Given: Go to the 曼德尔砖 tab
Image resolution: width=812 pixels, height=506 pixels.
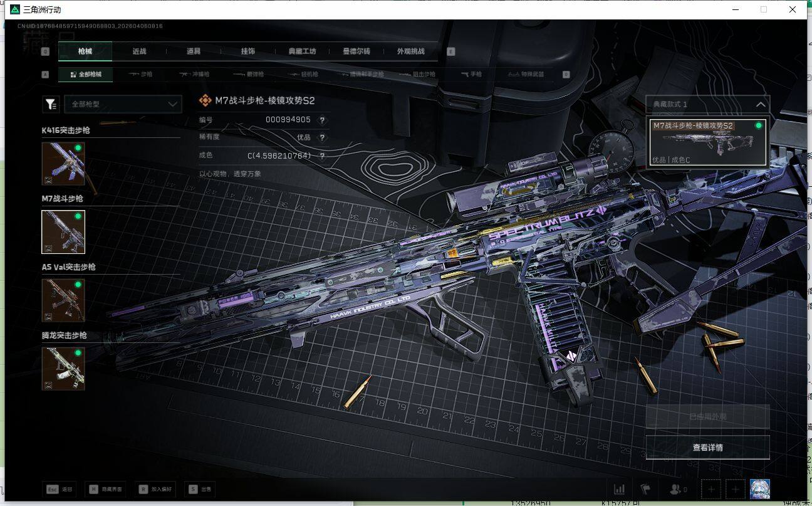Looking at the screenshot, I should point(357,51).
